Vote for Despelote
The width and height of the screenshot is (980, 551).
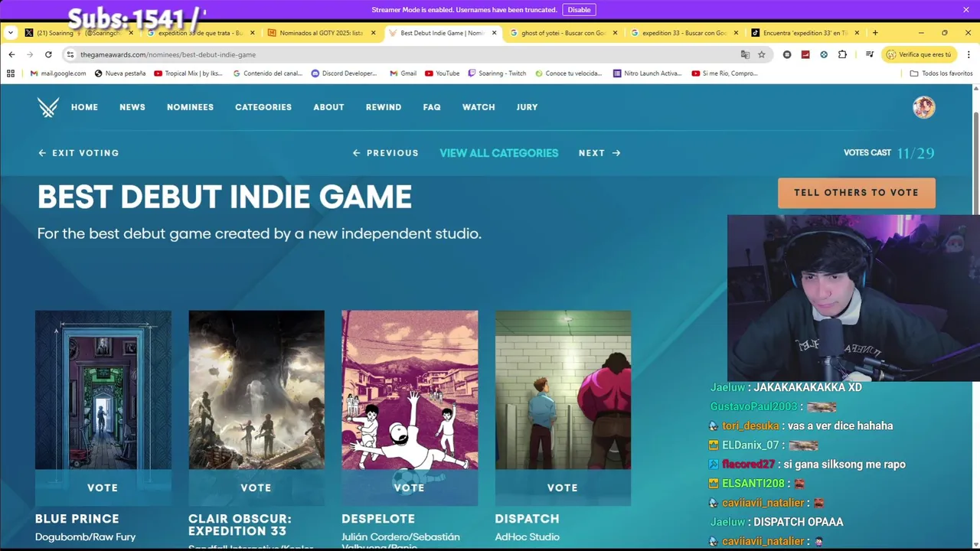click(410, 487)
